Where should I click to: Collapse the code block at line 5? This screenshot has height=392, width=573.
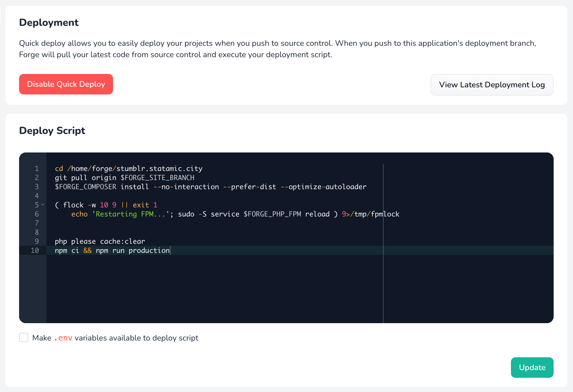coord(42,205)
